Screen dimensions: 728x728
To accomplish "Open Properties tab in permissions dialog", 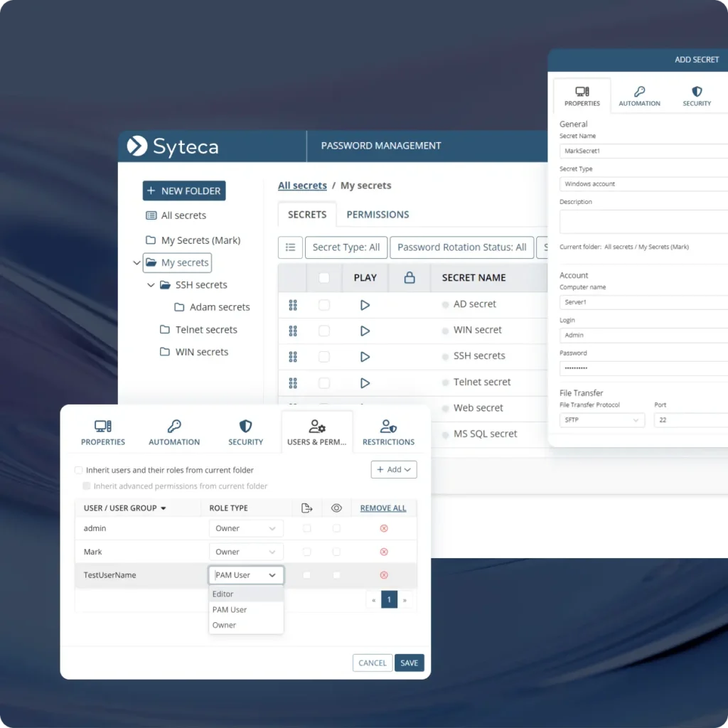I will click(x=102, y=432).
